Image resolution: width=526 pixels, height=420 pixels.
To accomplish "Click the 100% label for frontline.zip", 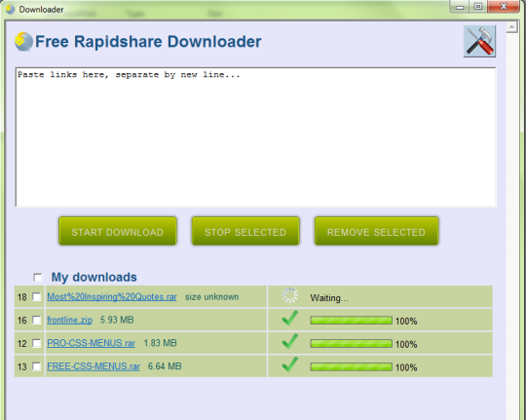I will [406, 322].
